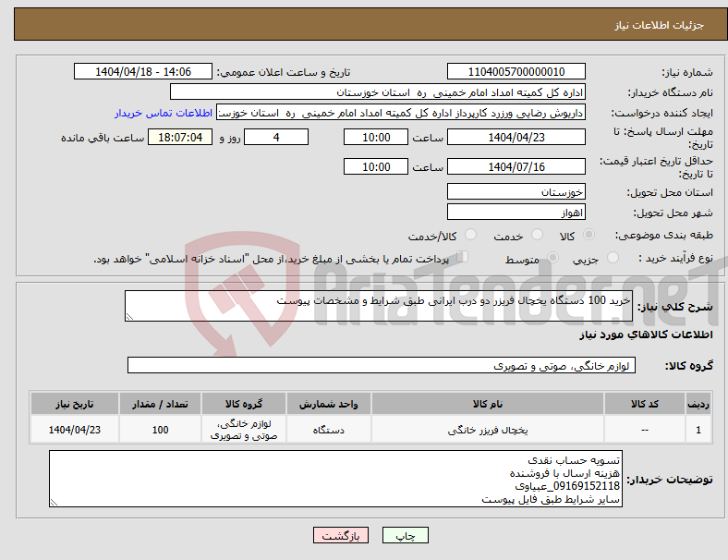Click the price validity 10:00 time field
The width and height of the screenshot is (728, 560).
tap(376, 166)
